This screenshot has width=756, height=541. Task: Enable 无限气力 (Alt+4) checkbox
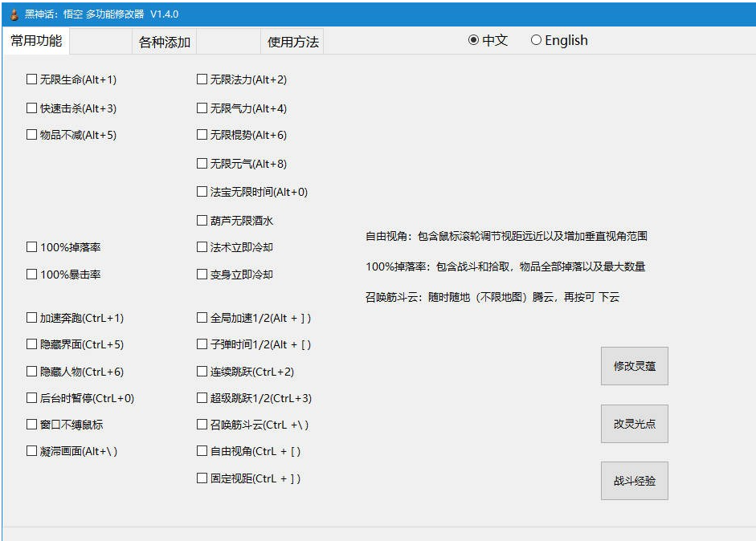click(202, 108)
